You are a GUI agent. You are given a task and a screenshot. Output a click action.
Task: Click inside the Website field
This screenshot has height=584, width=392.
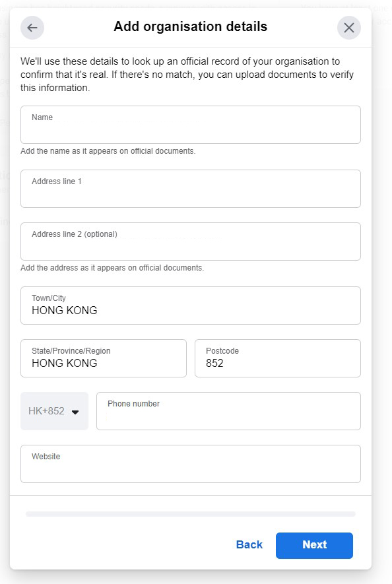(191, 464)
